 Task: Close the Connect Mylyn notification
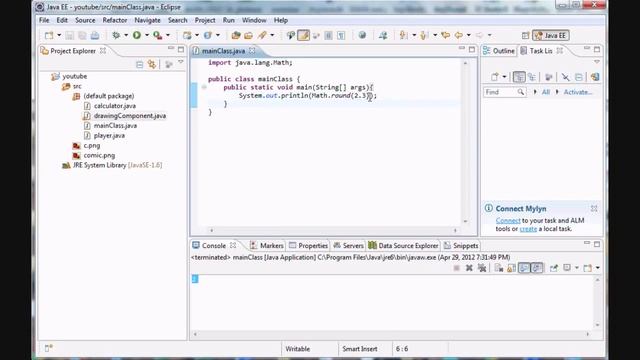point(594,209)
